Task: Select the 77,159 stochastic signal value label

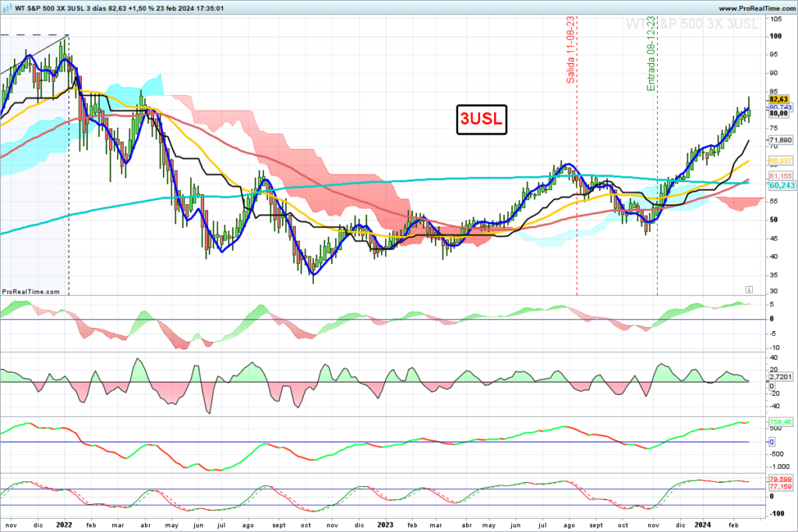Action: click(x=780, y=487)
